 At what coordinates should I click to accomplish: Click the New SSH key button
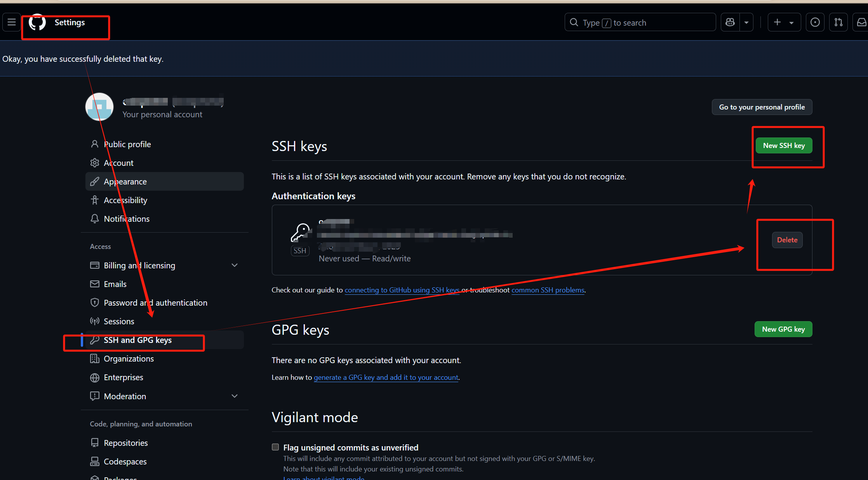coord(784,146)
